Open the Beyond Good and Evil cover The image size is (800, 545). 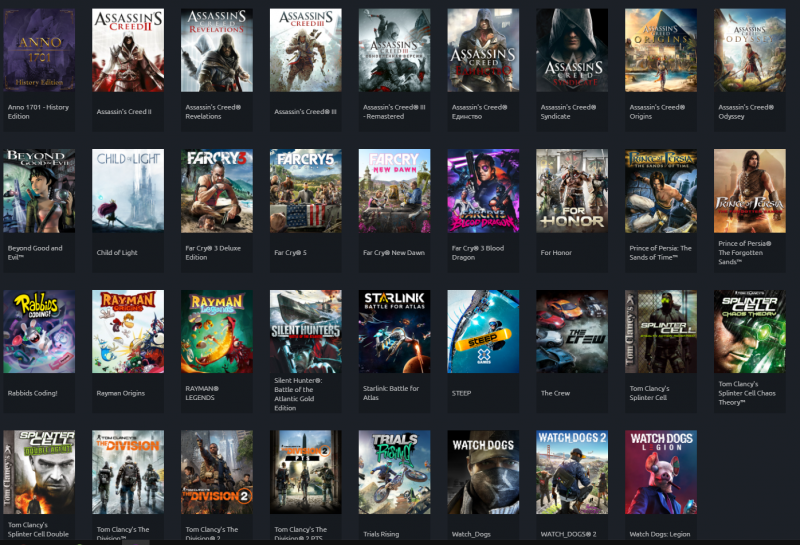coord(39,191)
